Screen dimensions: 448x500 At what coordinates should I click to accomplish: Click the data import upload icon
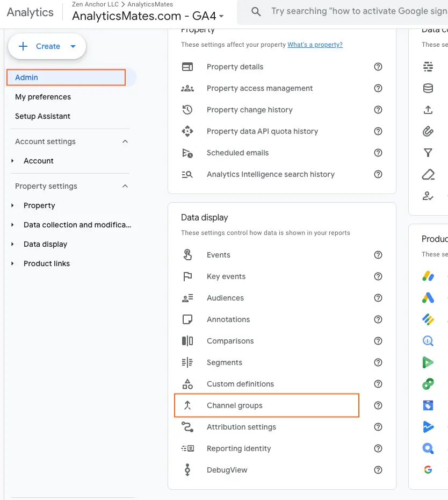click(x=428, y=110)
